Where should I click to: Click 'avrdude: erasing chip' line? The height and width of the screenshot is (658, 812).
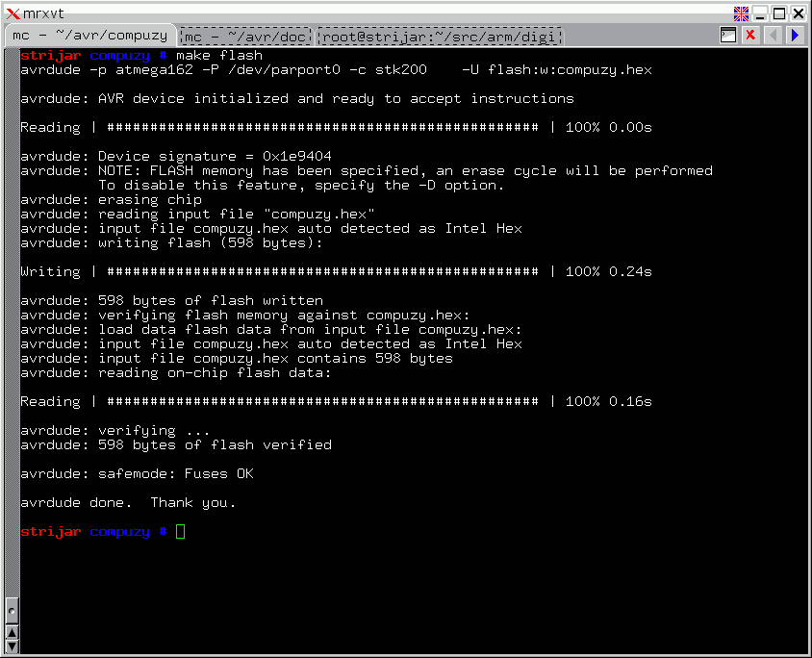click(111, 200)
